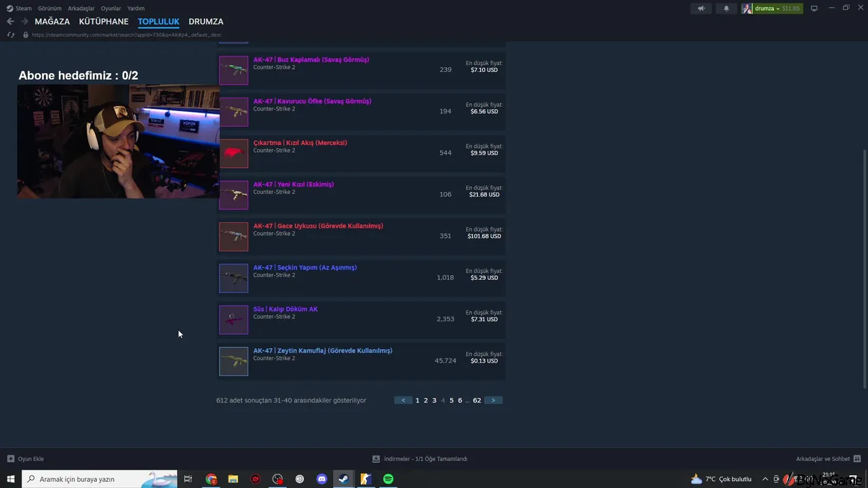Open the weather widget showing 7°C
This screenshot has height=488, width=868.
click(x=722, y=479)
